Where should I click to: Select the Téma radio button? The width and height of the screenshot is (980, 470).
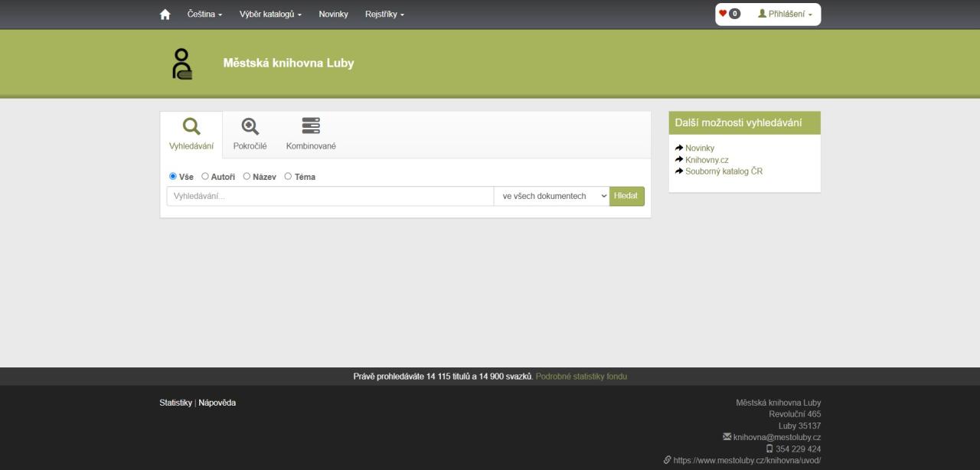point(288,177)
